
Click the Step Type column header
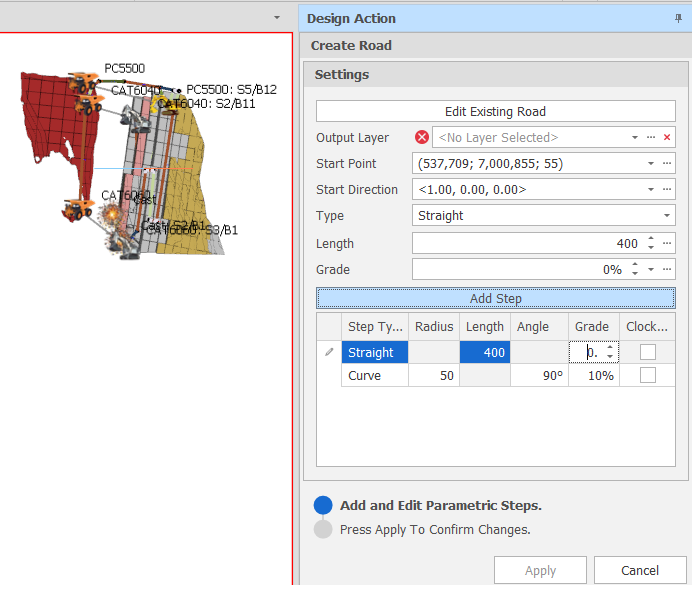pos(375,327)
